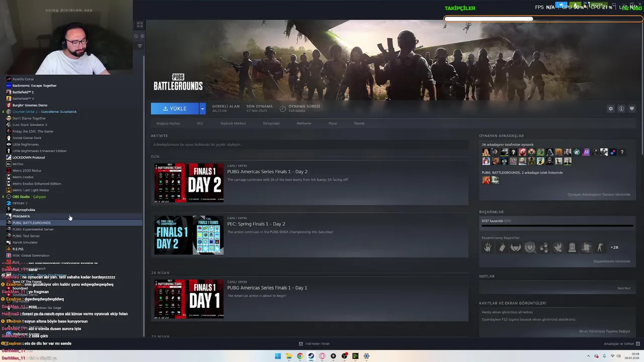644x362 pixels.
Task: Select Little Nightmares Enhanced Edition entry
Action: tap(39, 151)
